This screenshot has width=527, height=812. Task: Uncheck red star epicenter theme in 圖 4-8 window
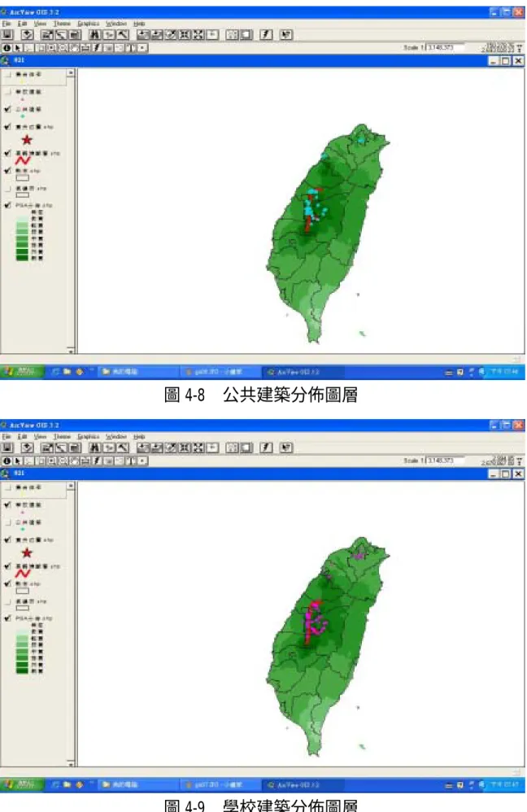coord(7,126)
